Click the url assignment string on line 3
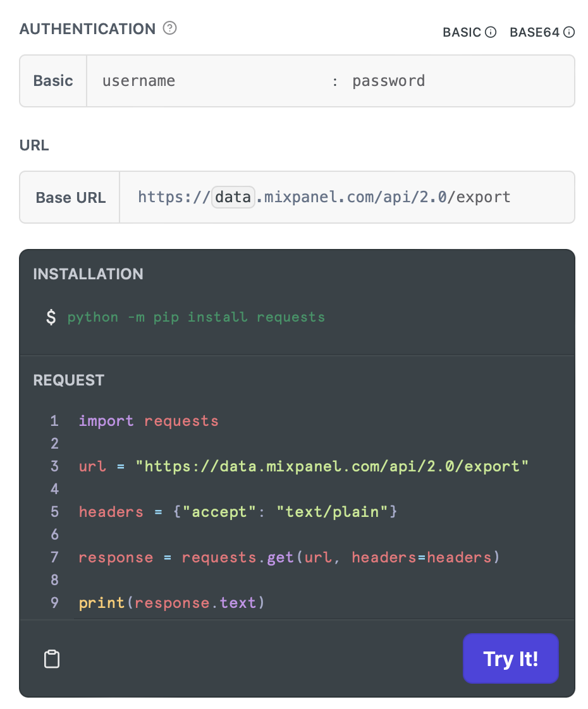The width and height of the screenshot is (588, 709). point(332,466)
